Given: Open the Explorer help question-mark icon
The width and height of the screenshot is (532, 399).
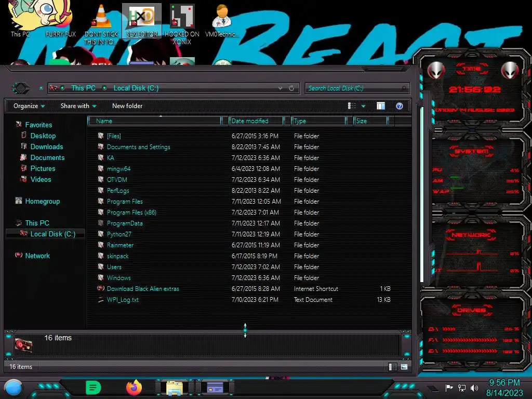Looking at the screenshot, I should (x=400, y=106).
